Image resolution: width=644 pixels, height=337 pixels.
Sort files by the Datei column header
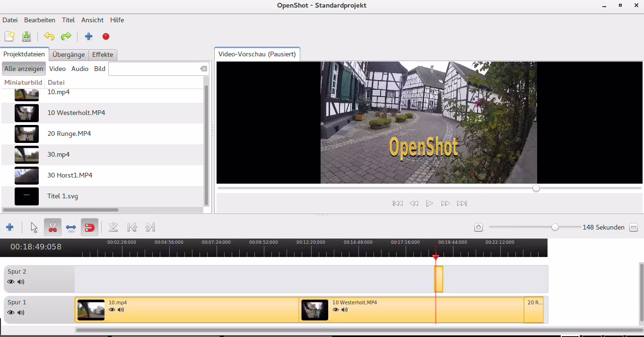click(56, 82)
